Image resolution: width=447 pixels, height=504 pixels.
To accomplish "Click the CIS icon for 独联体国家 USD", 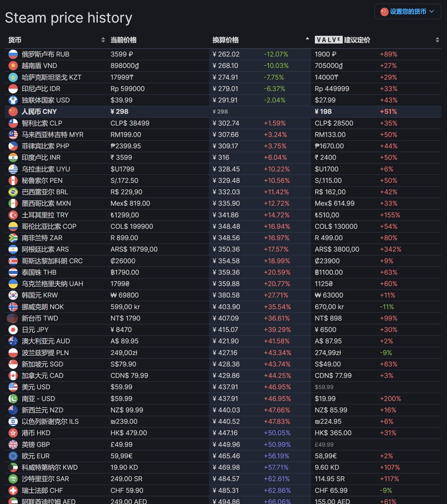I will 13,100.
